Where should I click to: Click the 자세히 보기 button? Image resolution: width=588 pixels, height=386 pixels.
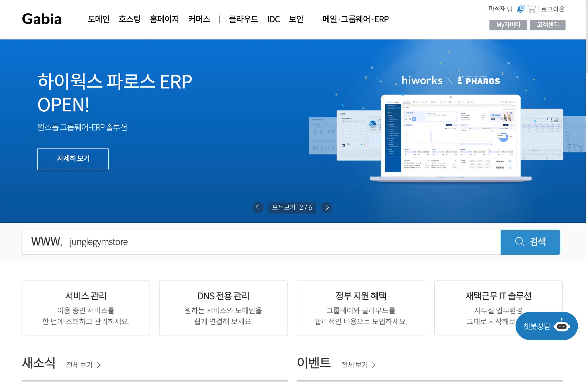[x=73, y=159]
